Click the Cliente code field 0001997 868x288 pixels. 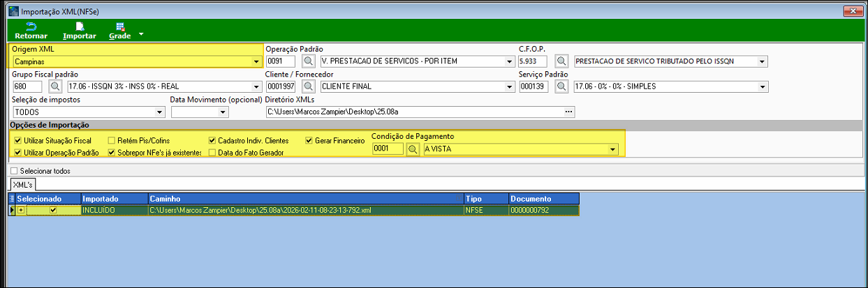click(281, 87)
